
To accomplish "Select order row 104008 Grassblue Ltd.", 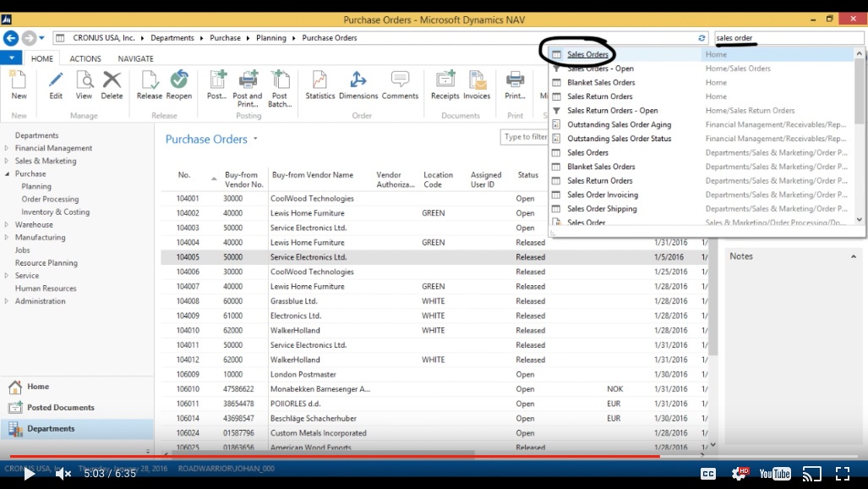I will [x=434, y=301].
